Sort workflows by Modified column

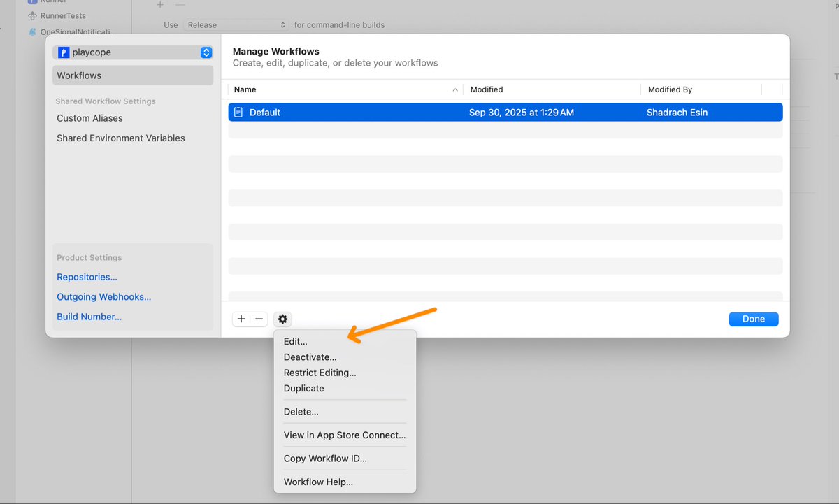pyautogui.click(x=552, y=89)
